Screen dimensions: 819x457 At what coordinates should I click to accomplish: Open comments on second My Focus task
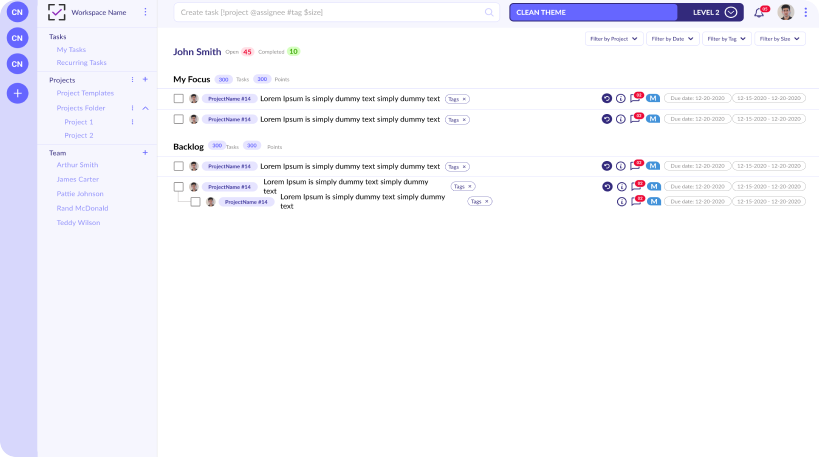634,119
